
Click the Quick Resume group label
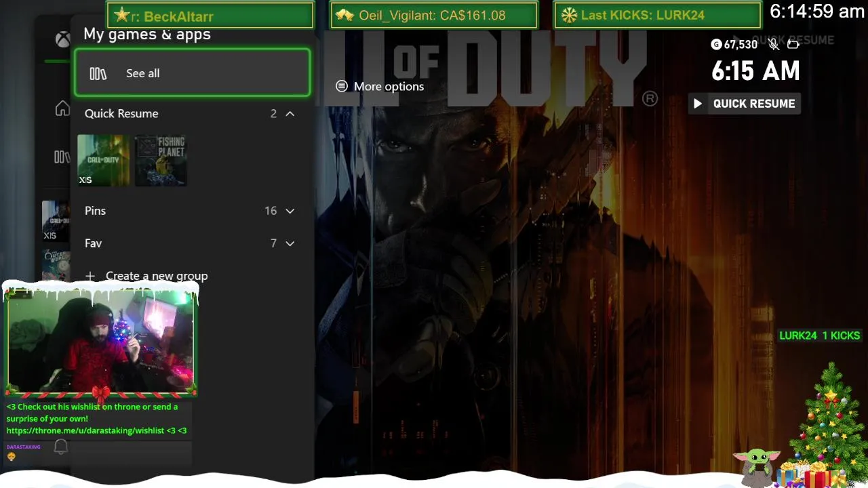(121, 114)
